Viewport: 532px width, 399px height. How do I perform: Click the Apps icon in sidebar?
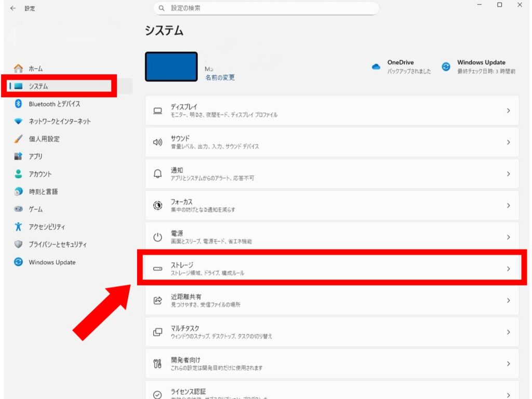click(x=18, y=156)
